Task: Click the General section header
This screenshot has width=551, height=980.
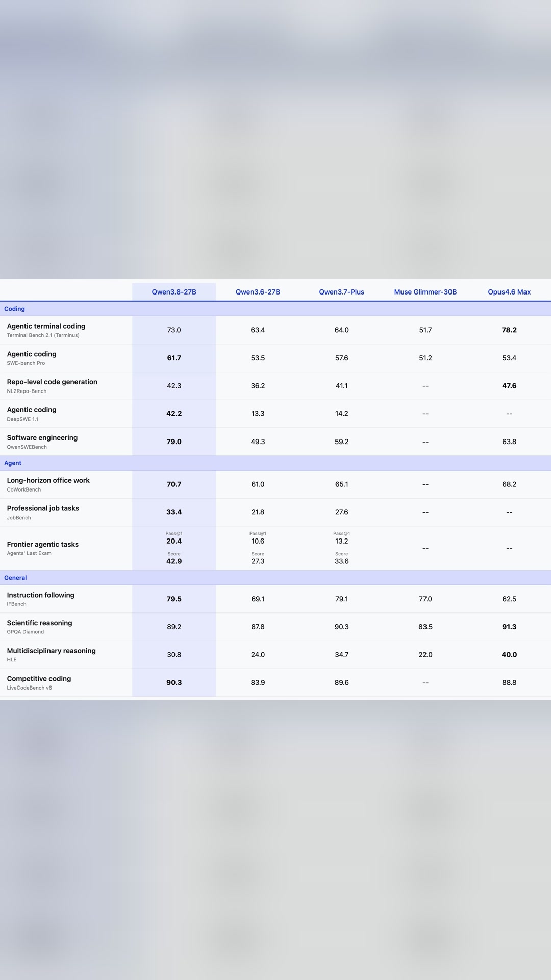Action: tap(15, 578)
